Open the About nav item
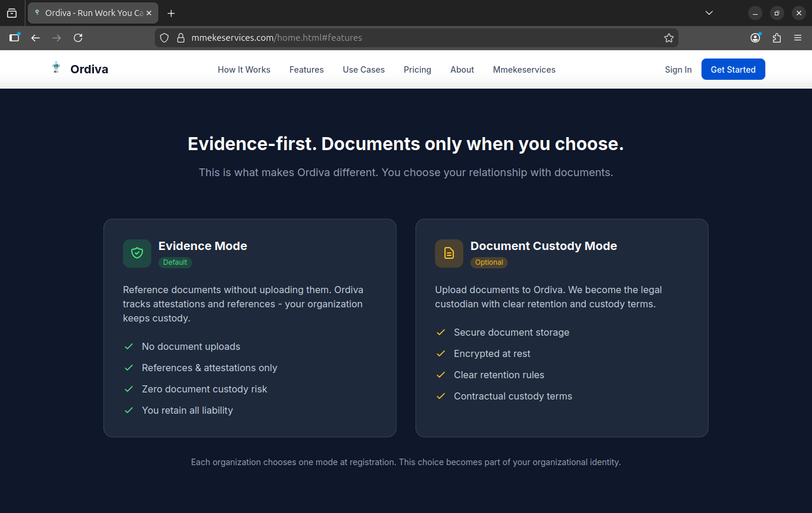Screen dimensions: 812x513 pyautogui.click(x=462, y=70)
